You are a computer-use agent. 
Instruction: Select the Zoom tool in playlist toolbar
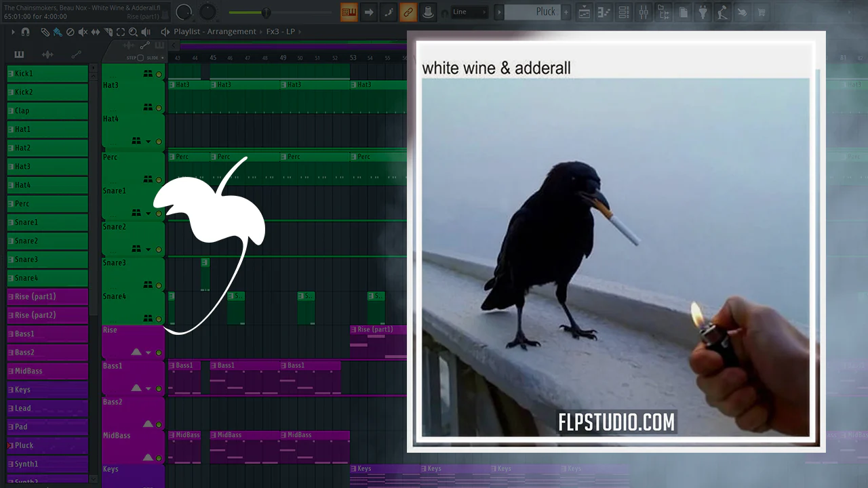pos(133,32)
